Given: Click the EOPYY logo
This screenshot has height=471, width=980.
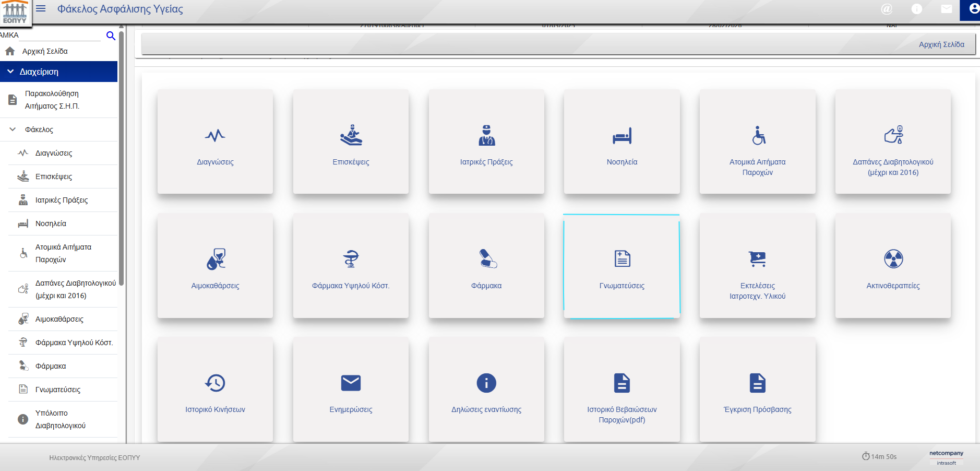Looking at the screenshot, I should pos(15,12).
